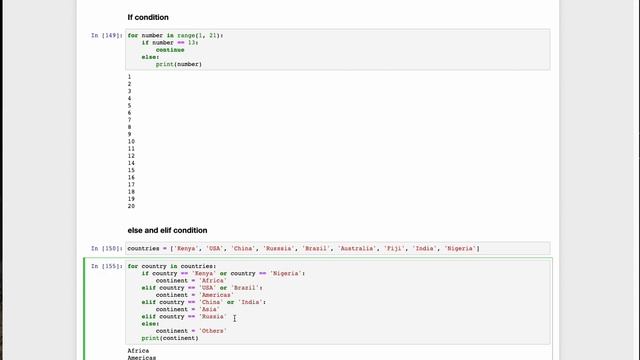Viewport: 640px width, 360px height.
Task: Click the elif country == 'Russia' line
Action: coord(184,317)
